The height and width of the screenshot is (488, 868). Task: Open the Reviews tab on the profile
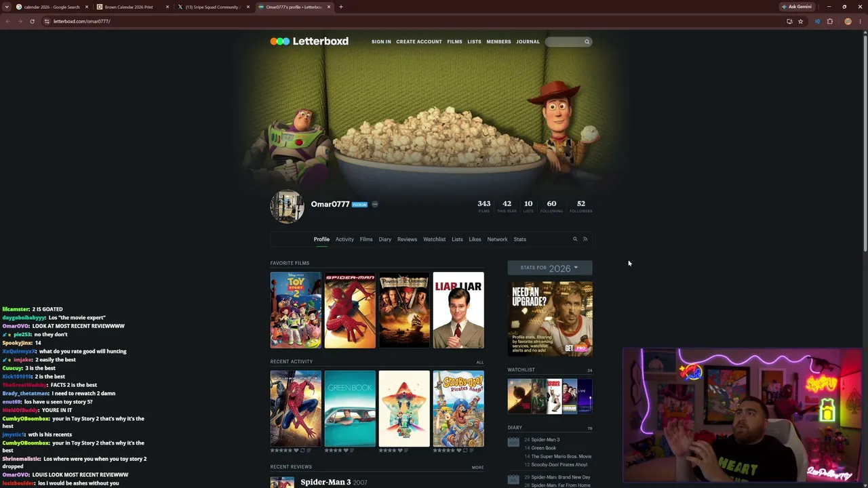click(x=407, y=239)
